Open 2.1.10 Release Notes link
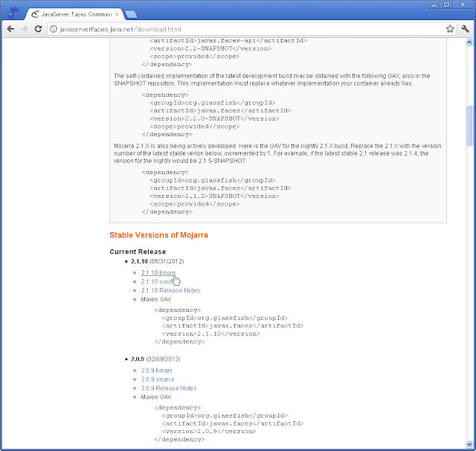The width and height of the screenshot is (476, 451). coord(170,290)
